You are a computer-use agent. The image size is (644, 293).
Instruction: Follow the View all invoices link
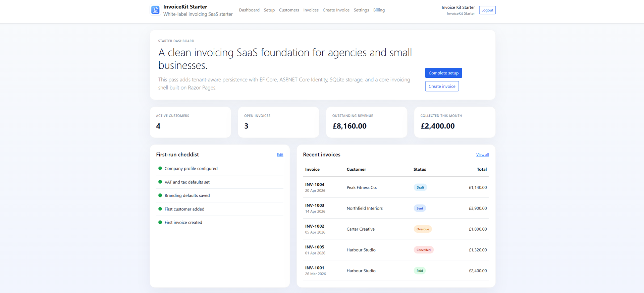[482, 155]
